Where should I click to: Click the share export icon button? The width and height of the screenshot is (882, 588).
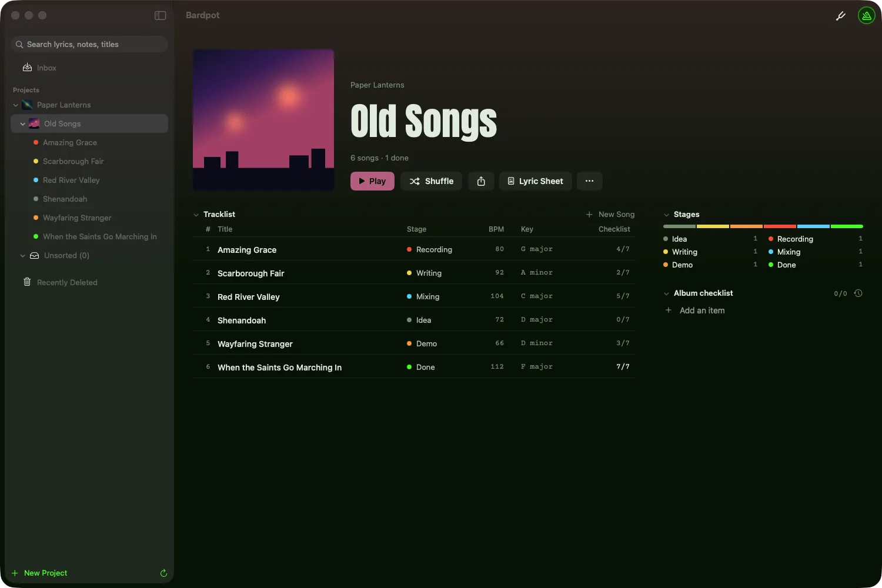point(481,181)
